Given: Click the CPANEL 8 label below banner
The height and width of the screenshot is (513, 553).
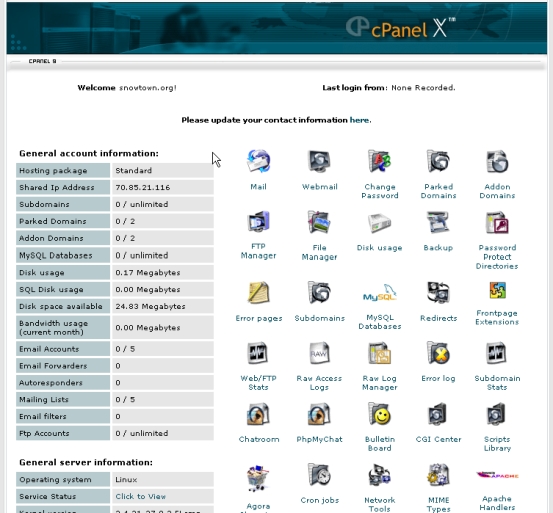Looking at the screenshot, I should (42, 61).
